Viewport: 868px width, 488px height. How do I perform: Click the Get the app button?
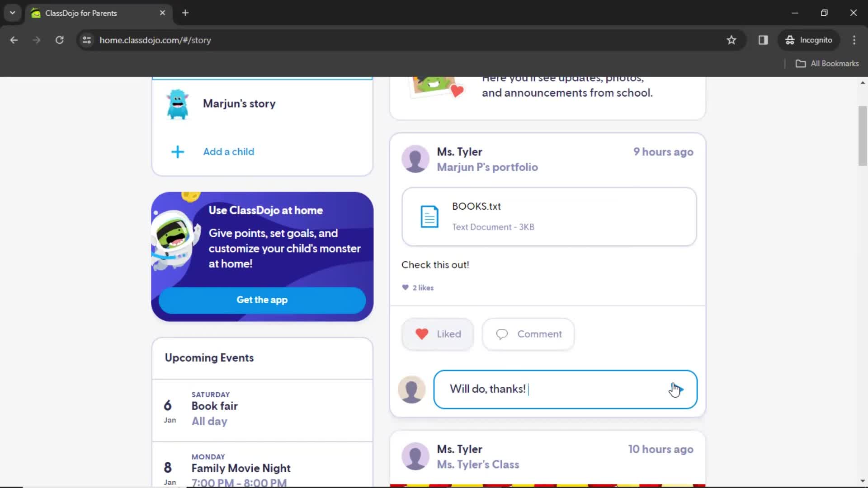(262, 300)
